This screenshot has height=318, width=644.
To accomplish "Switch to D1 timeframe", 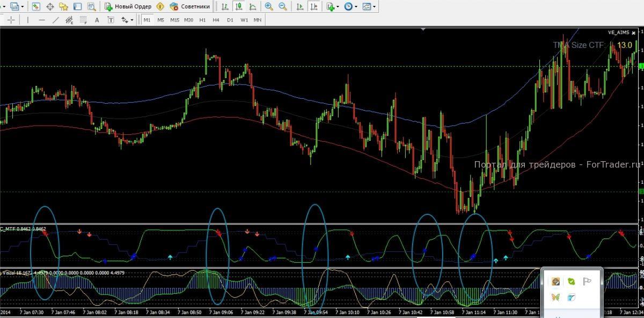I will [x=230, y=20].
